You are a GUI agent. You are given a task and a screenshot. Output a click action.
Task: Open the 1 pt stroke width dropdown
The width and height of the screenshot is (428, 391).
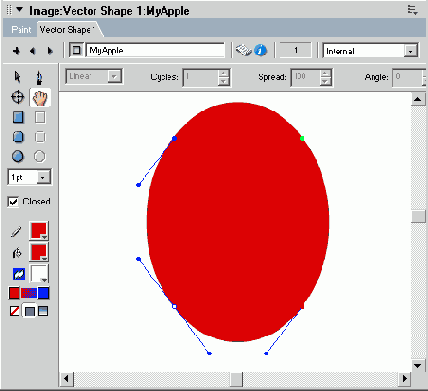point(42,177)
